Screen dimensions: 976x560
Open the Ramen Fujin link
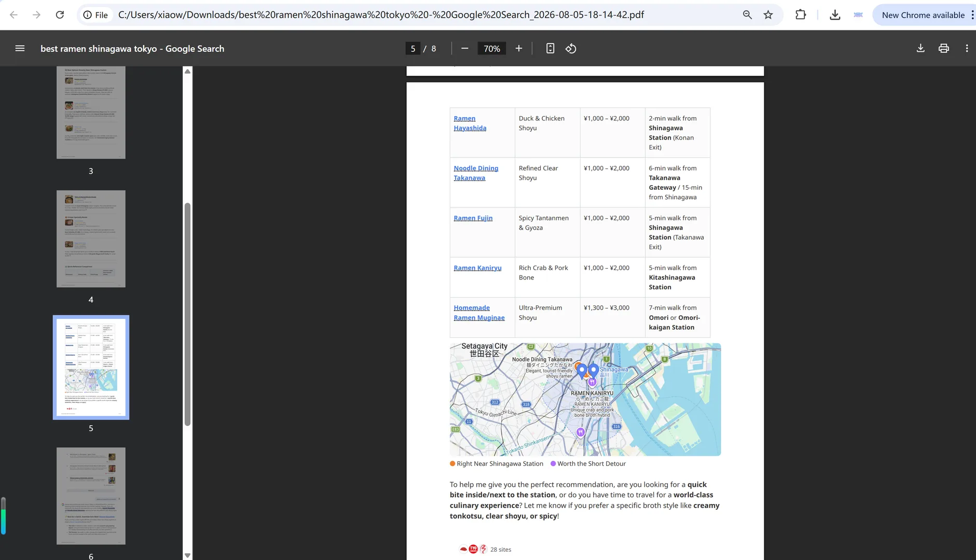[x=473, y=218]
